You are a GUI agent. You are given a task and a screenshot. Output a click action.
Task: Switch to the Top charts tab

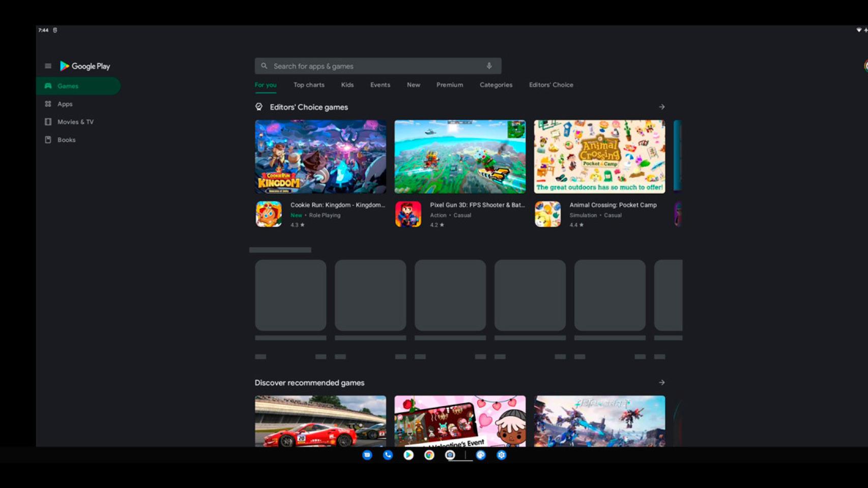point(309,85)
